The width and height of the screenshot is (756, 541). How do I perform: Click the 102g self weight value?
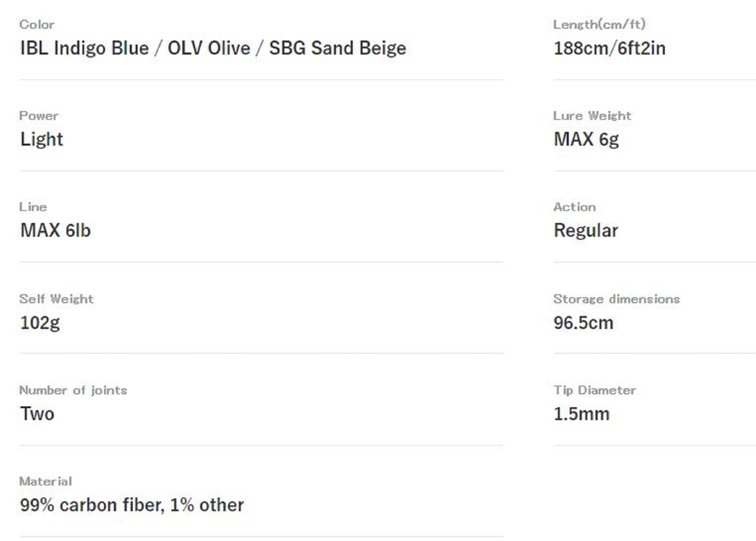(x=40, y=323)
